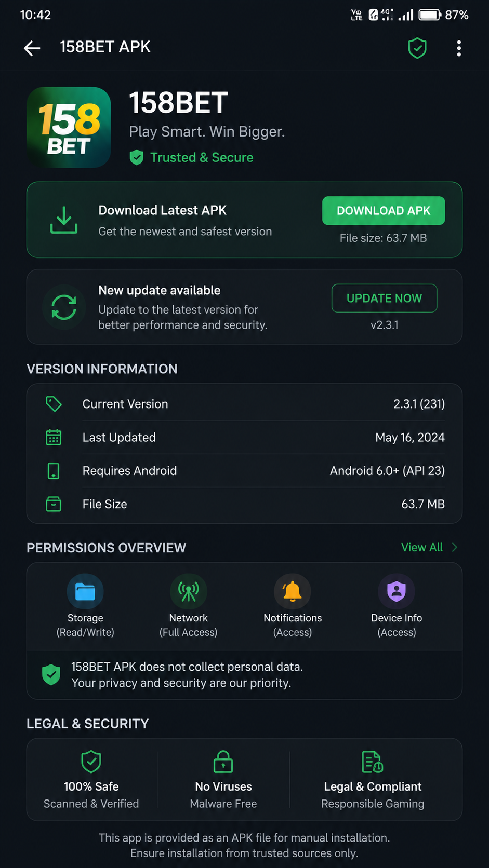Select the Network permission antenna icon
Viewport: 489px width, 868px height.
pyautogui.click(x=189, y=591)
